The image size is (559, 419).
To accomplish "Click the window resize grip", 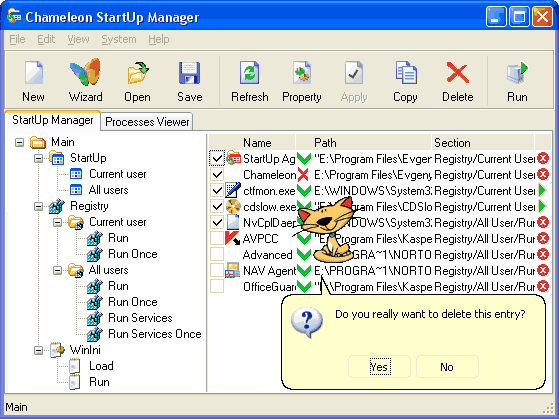I will coord(549,409).
